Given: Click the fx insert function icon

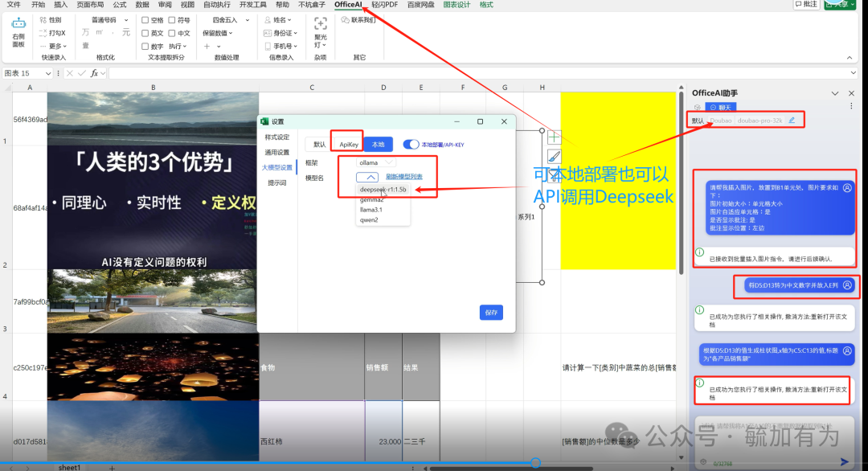Looking at the screenshot, I should coord(94,73).
